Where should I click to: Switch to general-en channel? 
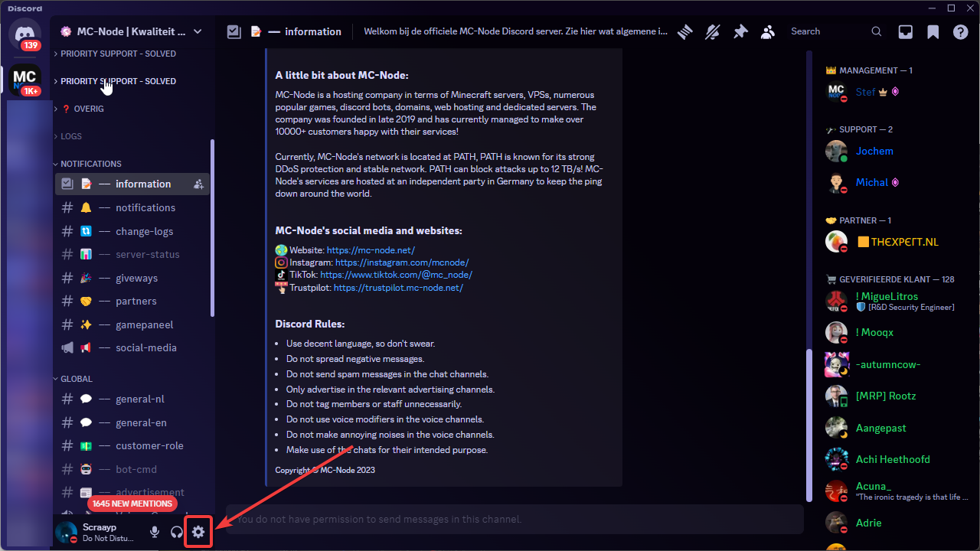click(x=132, y=422)
